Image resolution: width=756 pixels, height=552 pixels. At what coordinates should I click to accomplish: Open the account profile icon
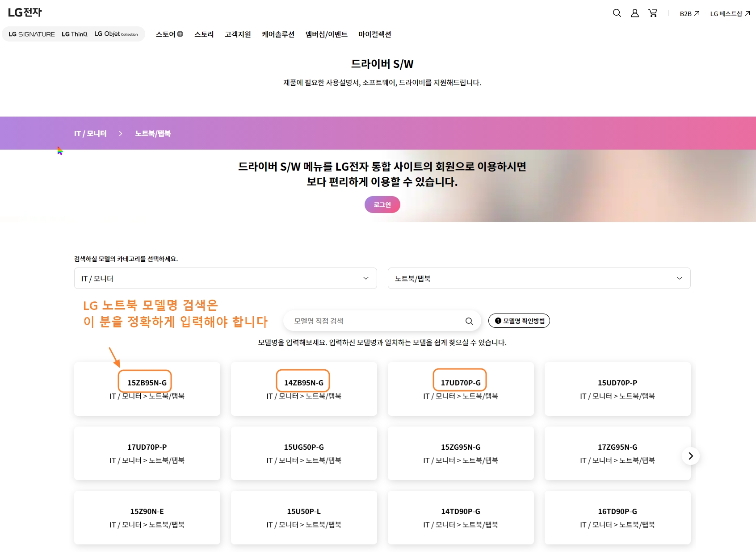pos(635,13)
